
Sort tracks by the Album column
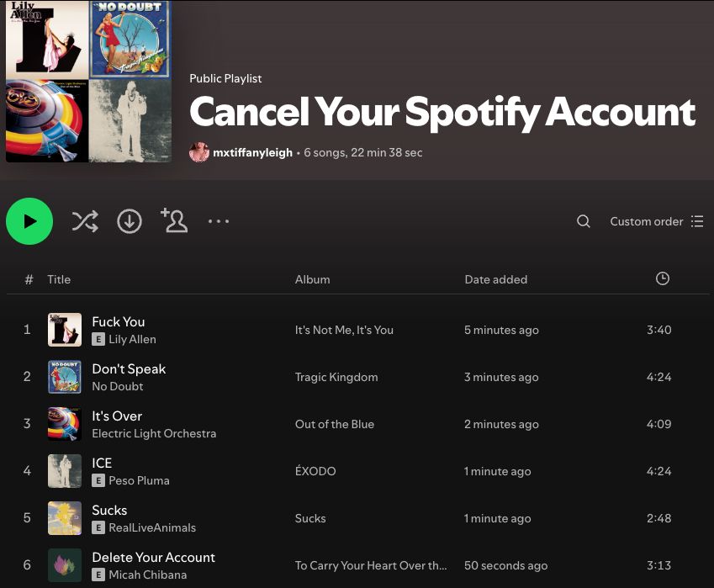click(x=312, y=278)
